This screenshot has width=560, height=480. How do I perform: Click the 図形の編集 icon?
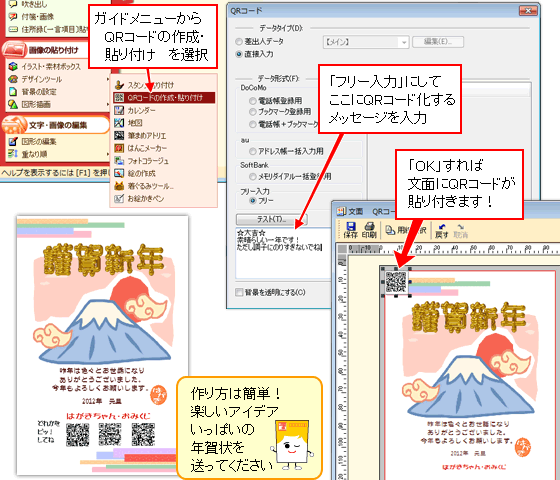click(x=13, y=141)
